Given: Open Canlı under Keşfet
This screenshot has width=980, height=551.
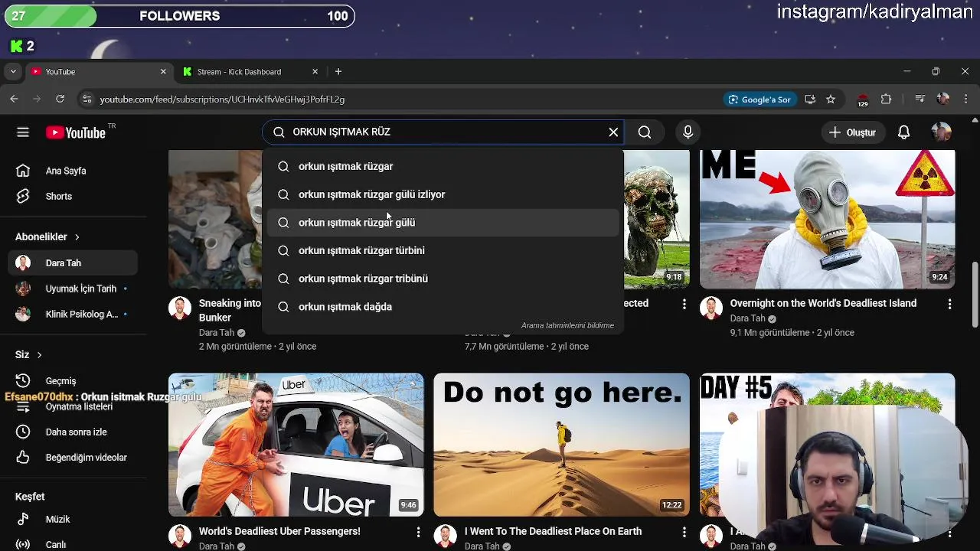Looking at the screenshot, I should pyautogui.click(x=73, y=545).
